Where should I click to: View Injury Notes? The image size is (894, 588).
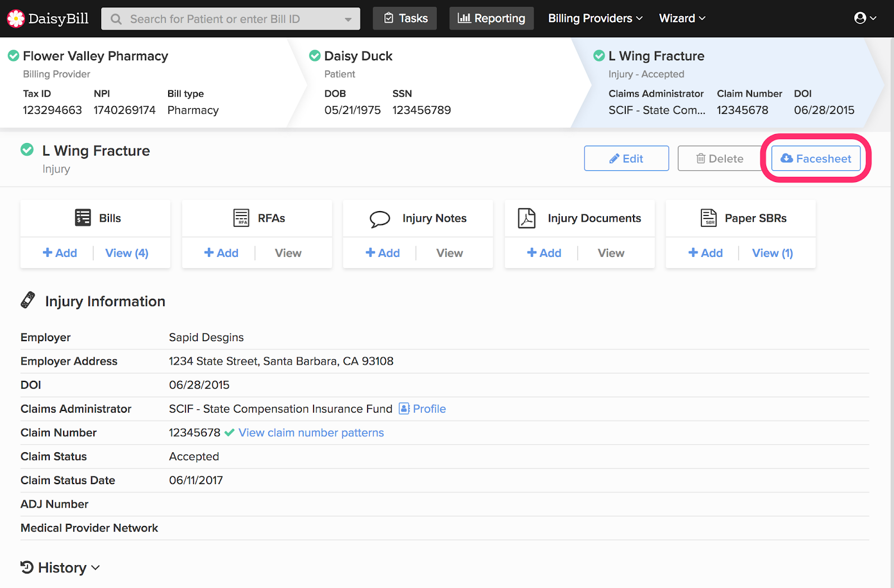(450, 253)
